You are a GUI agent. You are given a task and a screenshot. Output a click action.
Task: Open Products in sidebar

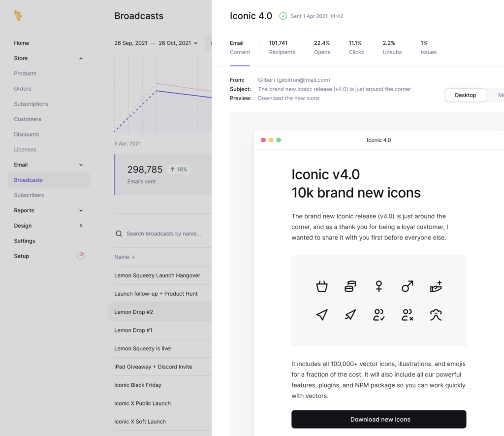25,73
